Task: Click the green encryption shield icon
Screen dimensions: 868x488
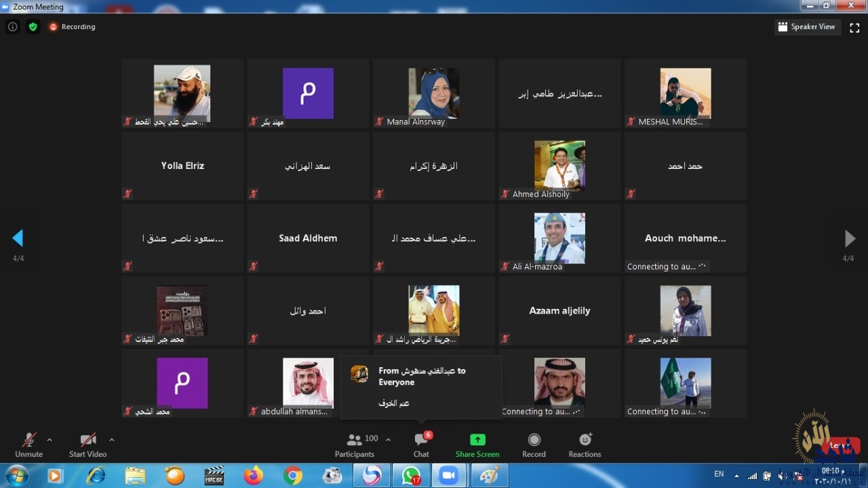Action: (x=33, y=26)
